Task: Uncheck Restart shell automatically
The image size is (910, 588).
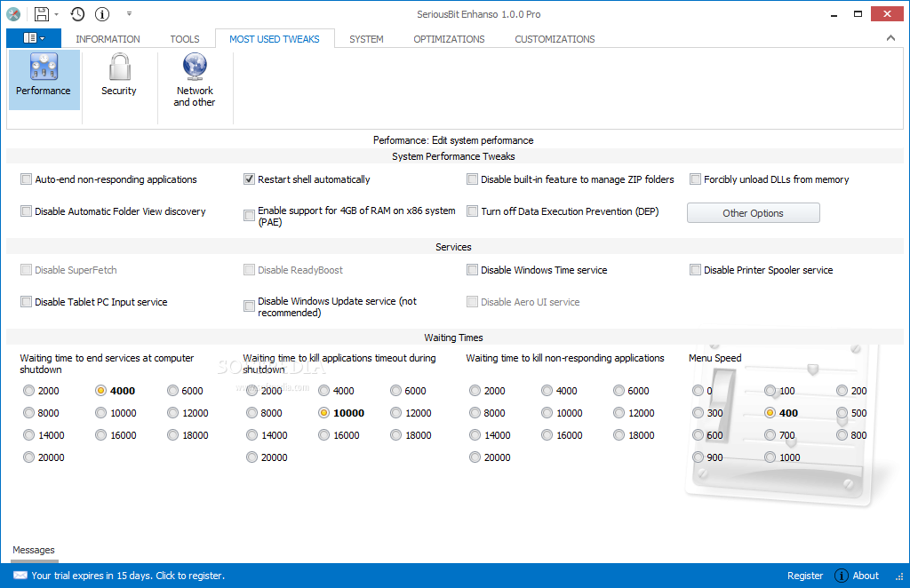Action: click(249, 179)
